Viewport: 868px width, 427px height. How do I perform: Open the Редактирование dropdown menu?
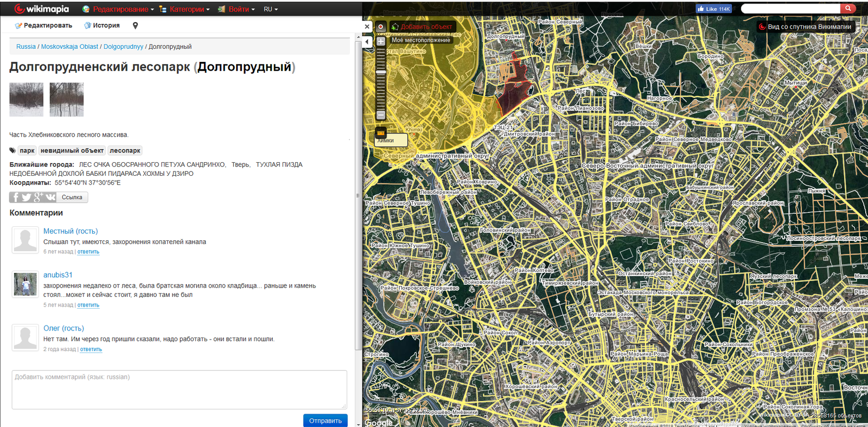click(x=118, y=9)
